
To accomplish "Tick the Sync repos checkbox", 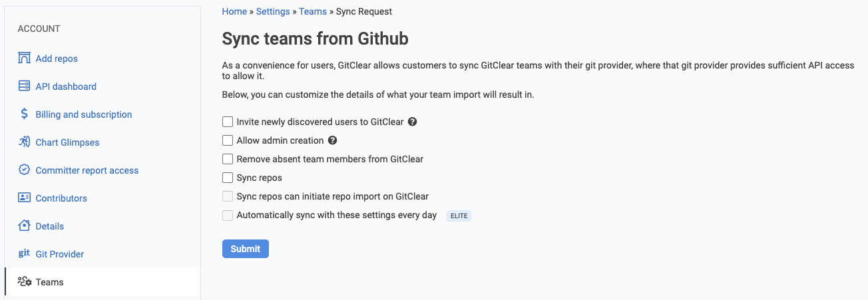I will (228, 178).
